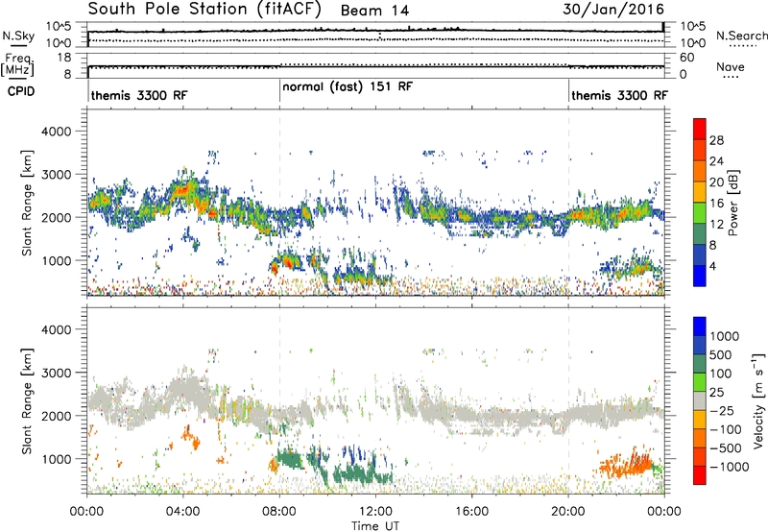This screenshot has height=532, width=768.
Task: Click the '08:00' time axis tick
Action: click(279, 512)
